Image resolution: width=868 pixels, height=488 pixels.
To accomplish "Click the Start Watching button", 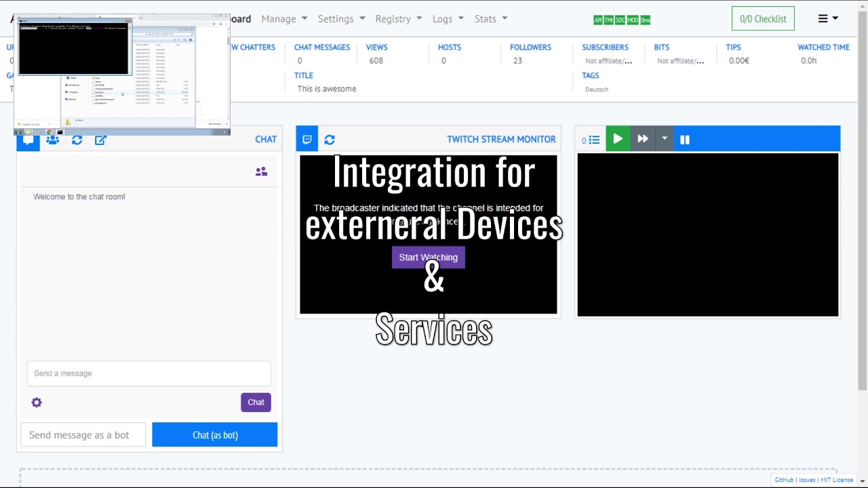I will (429, 258).
